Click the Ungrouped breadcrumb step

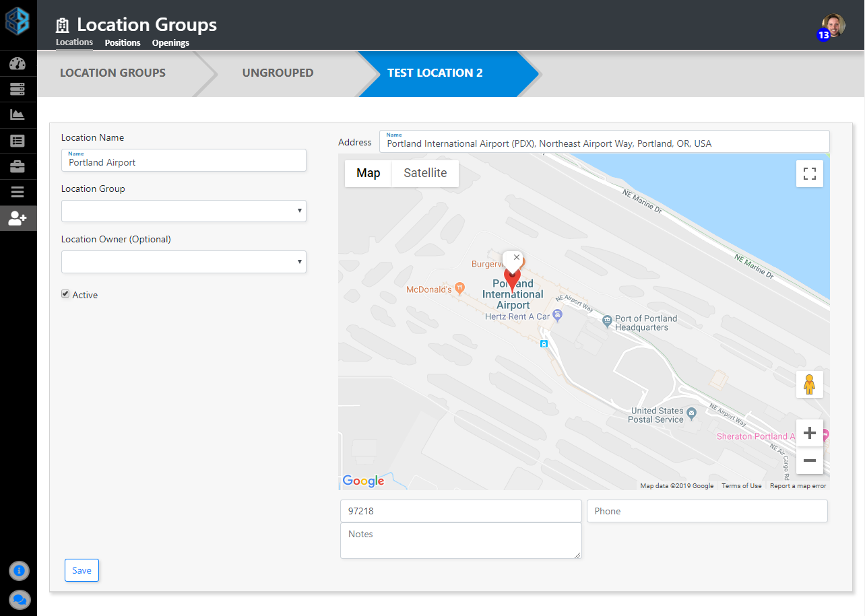278,73
